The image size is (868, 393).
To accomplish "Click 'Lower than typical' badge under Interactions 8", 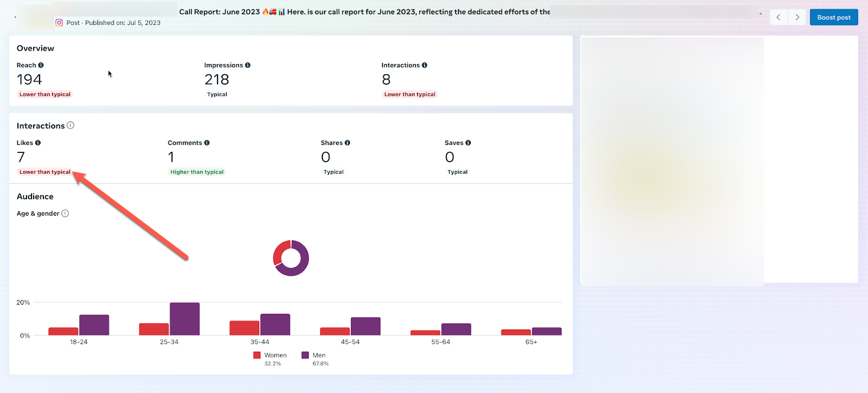I will point(410,94).
